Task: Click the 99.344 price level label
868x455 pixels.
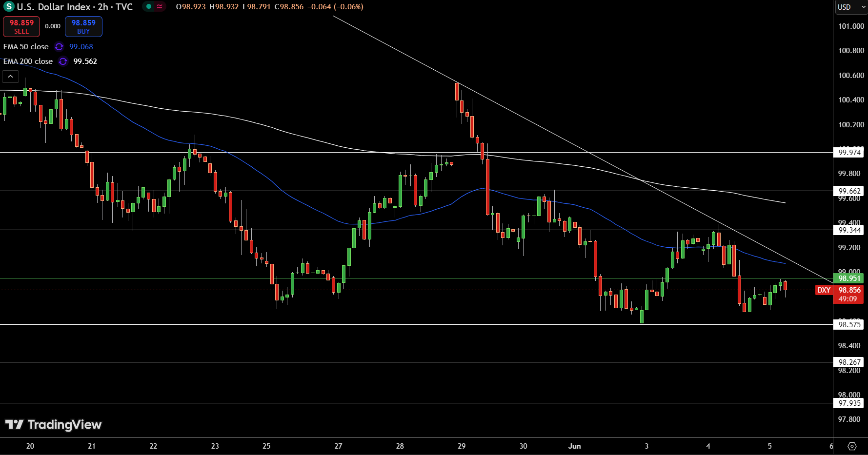Action: point(849,230)
